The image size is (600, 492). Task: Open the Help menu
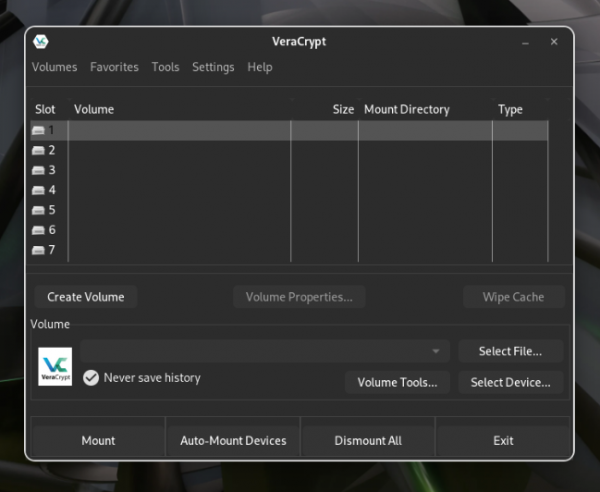point(260,67)
